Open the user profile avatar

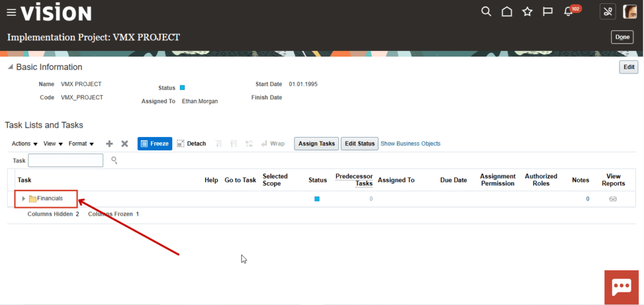[x=630, y=12]
